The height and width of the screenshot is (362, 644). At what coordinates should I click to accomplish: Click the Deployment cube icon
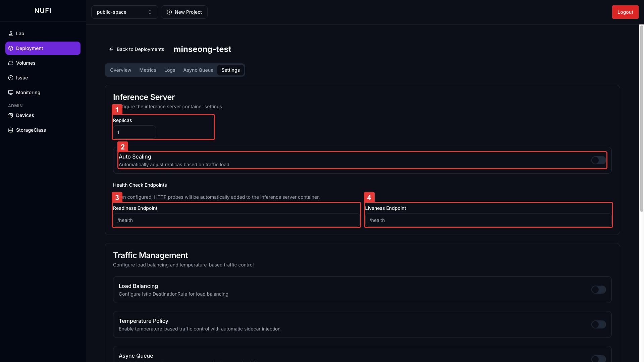pyautogui.click(x=11, y=48)
